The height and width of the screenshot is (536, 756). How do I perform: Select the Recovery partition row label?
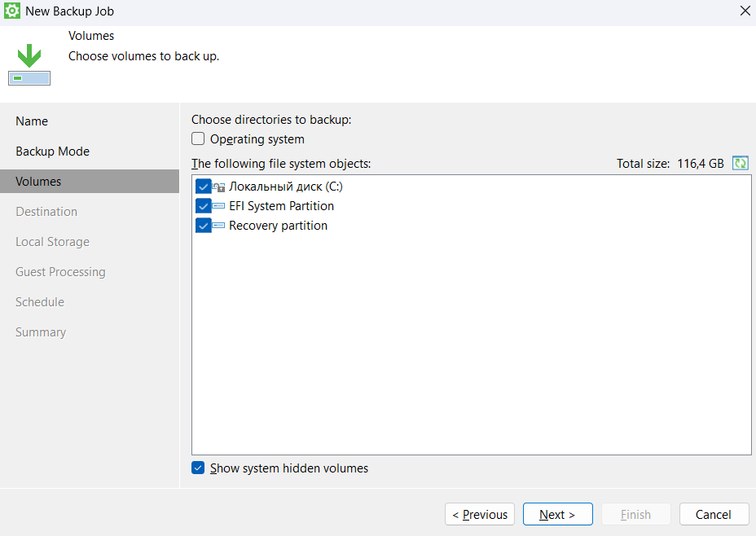click(x=278, y=226)
